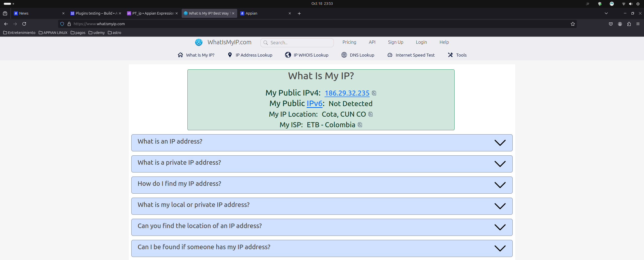
Task: Click the Login link
Action: tap(421, 42)
